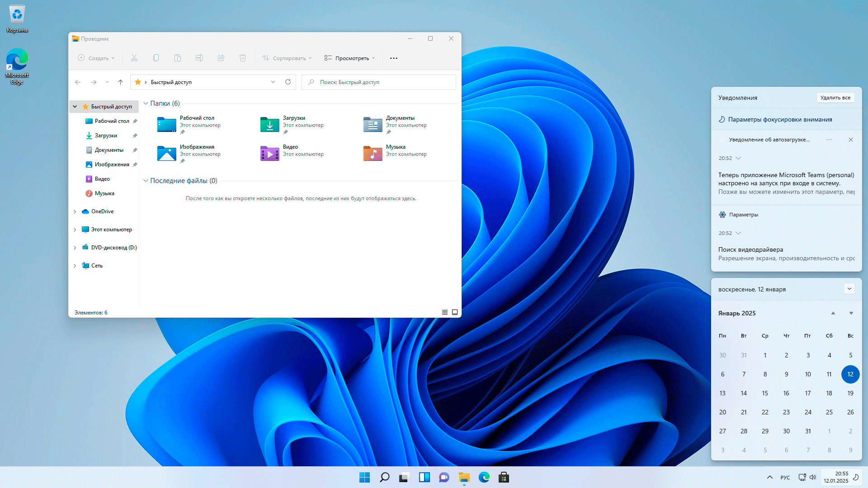The image size is (868, 488).
Task: Open the Сортировать dropdown
Action: point(287,58)
